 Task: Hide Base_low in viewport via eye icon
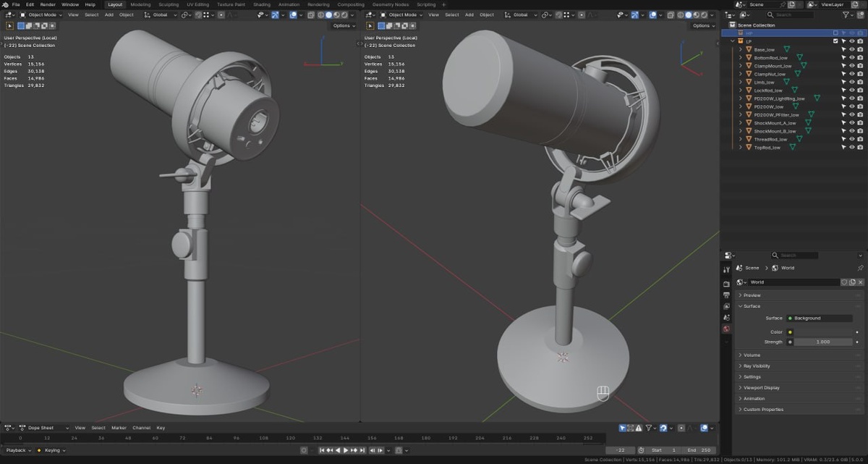pyautogui.click(x=852, y=49)
